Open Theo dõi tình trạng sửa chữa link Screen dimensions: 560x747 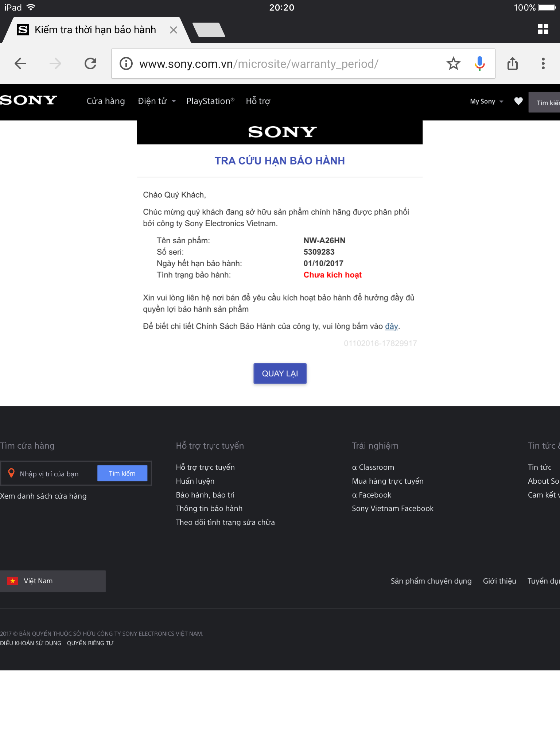click(225, 522)
